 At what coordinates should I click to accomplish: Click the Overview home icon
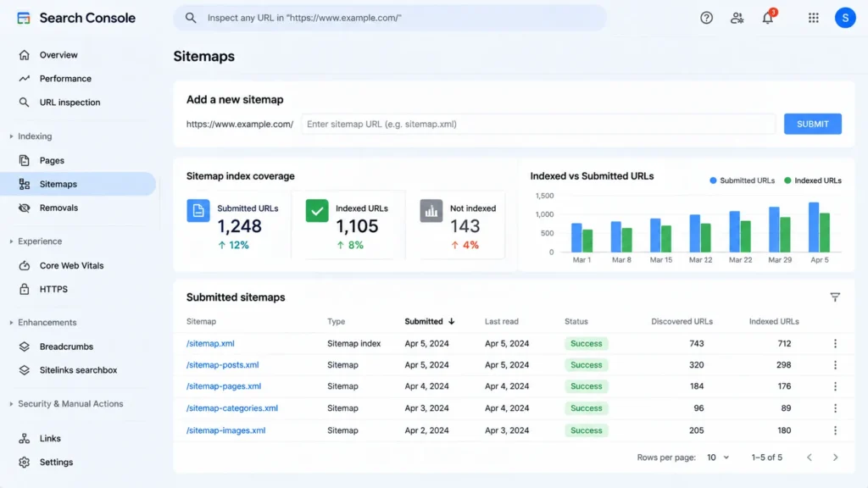(24, 55)
